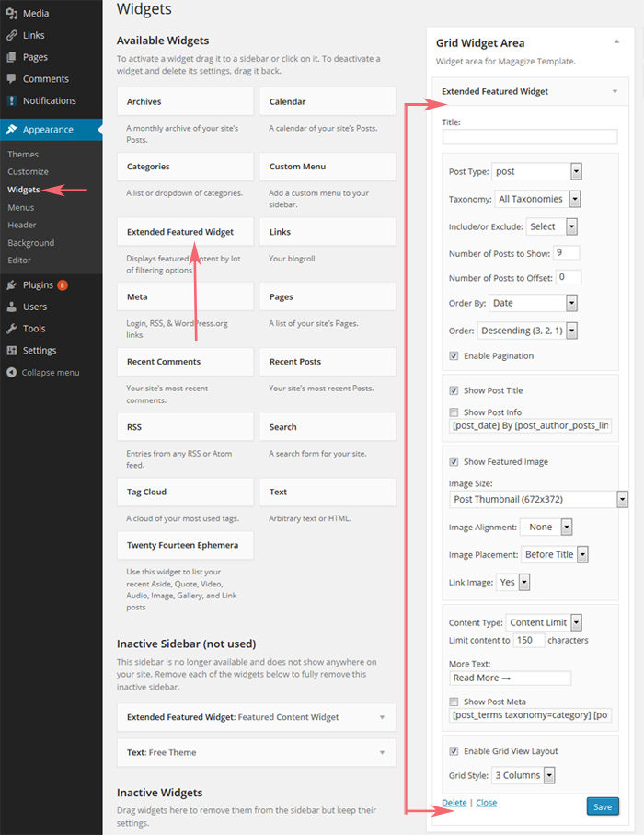Click the Media icon in sidebar

pyautogui.click(x=12, y=13)
